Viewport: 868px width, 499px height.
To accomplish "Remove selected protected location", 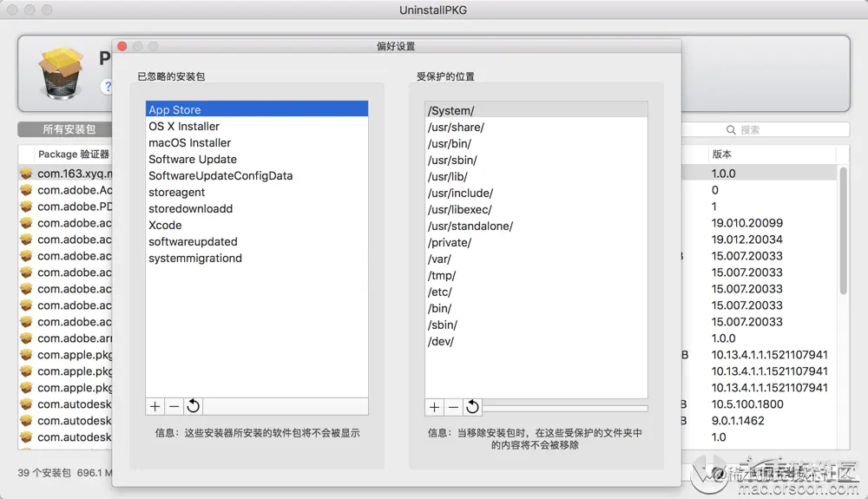I will point(453,408).
